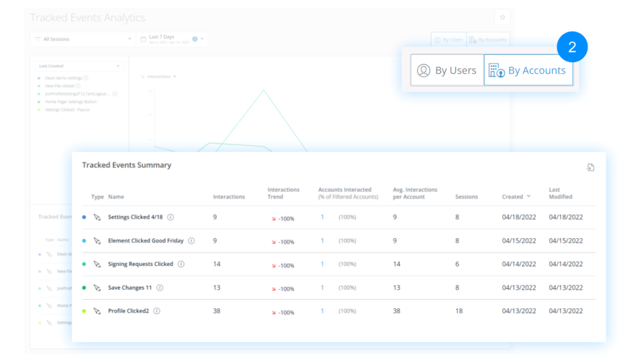
Task: Click info icon next to Save Changes 11
Action: click(x=160, y=288)
